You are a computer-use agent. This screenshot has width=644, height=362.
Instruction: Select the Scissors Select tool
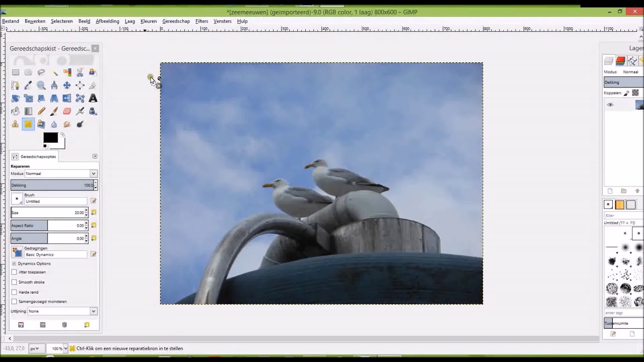point(80,72)
